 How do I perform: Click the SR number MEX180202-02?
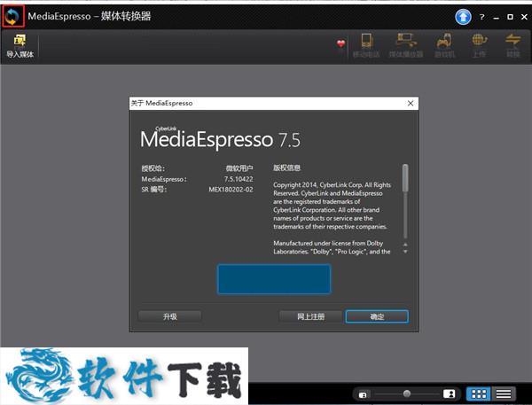(x=231, y=190)
